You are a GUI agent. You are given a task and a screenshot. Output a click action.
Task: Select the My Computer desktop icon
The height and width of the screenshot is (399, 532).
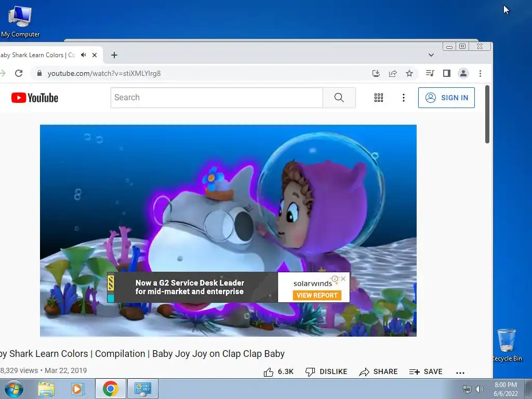[x=20, y=21]
